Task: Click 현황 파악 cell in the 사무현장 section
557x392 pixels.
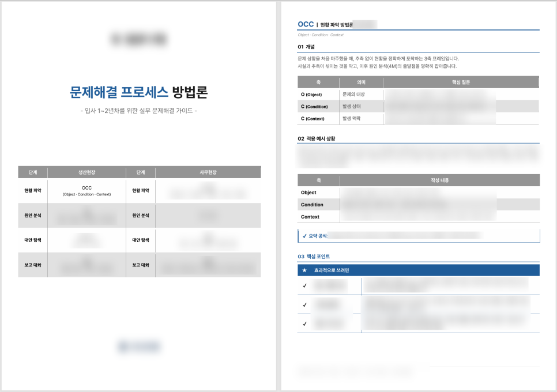Action: [141, 191]
